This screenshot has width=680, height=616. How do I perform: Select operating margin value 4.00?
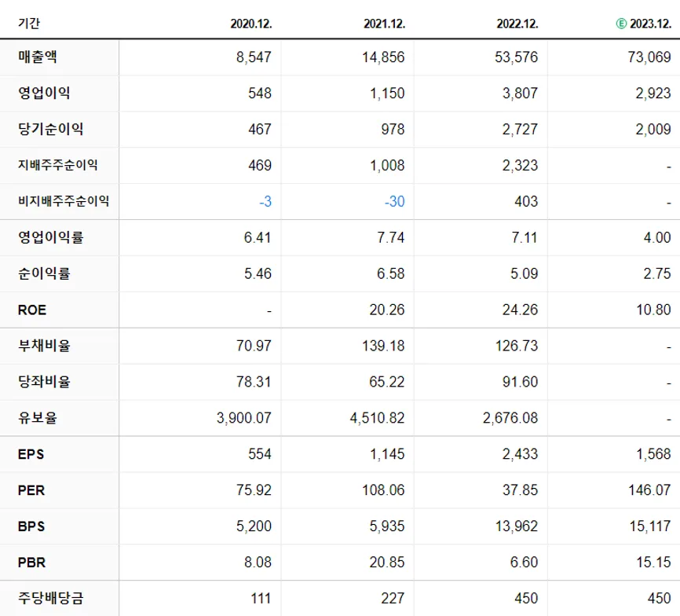point(657,237)
